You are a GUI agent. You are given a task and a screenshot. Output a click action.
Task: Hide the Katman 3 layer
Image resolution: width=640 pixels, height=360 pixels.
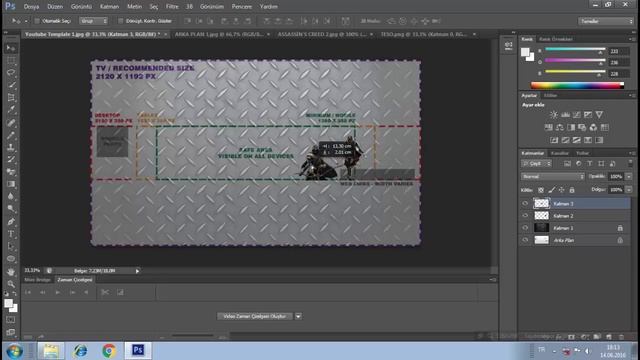pos(525,203)
